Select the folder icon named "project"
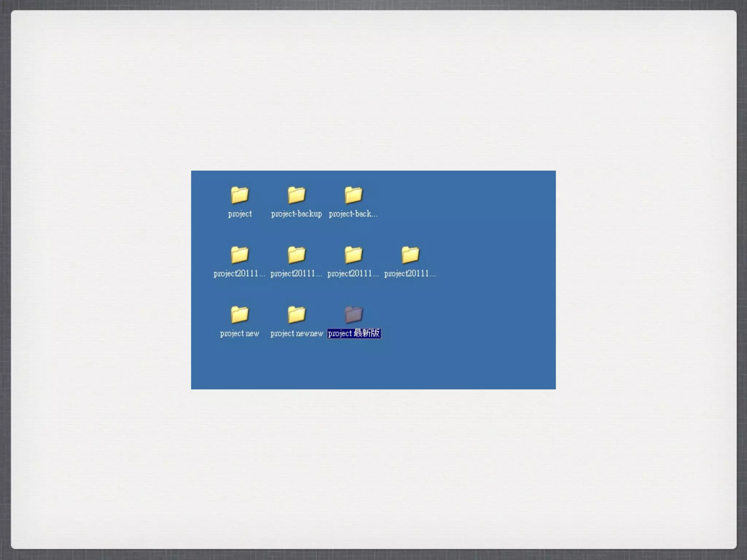 [240, 195]
